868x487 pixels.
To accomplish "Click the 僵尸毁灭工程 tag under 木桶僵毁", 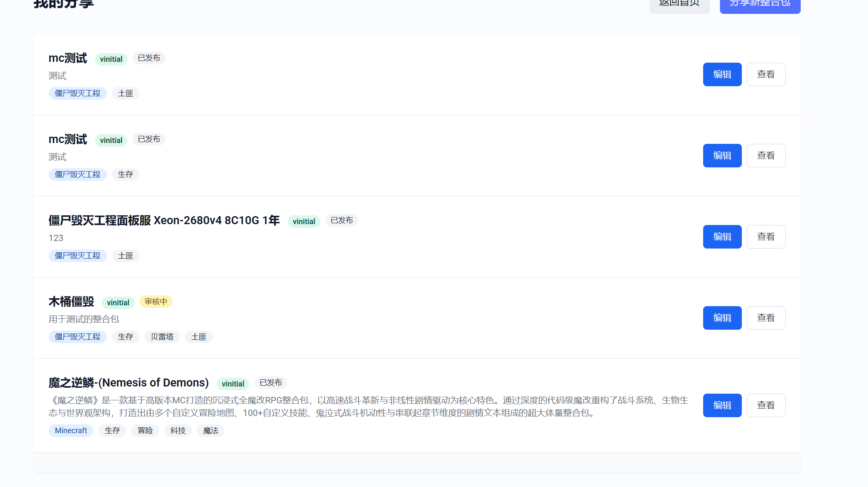I will coord(78,337).
